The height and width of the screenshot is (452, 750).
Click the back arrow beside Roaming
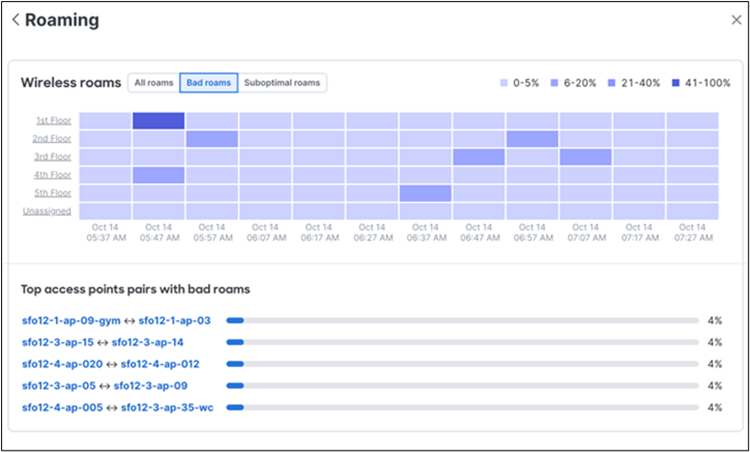click(16, 20)
